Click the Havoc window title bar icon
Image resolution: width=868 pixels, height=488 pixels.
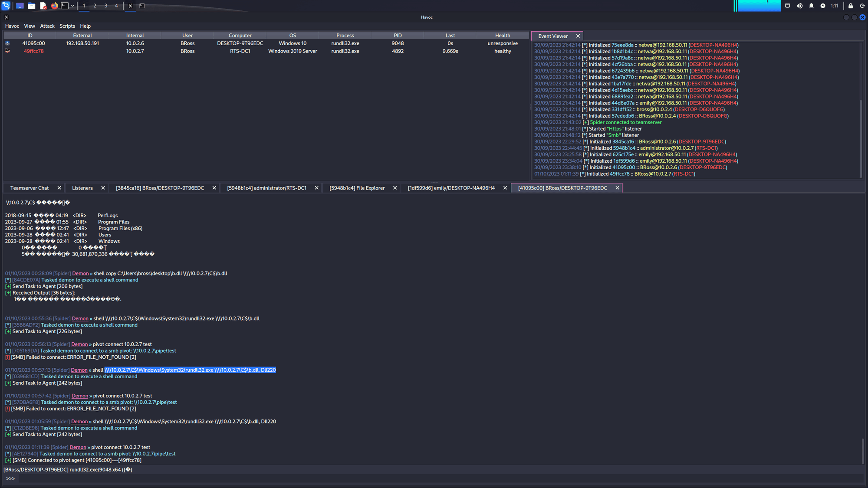click(x=6, y=17)
